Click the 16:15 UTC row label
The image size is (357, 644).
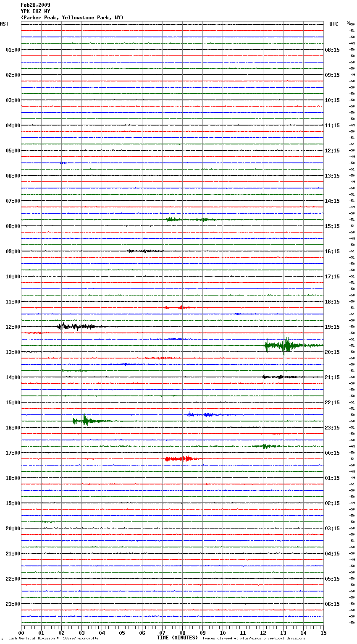pyautogui.click(x=332, y=251)
